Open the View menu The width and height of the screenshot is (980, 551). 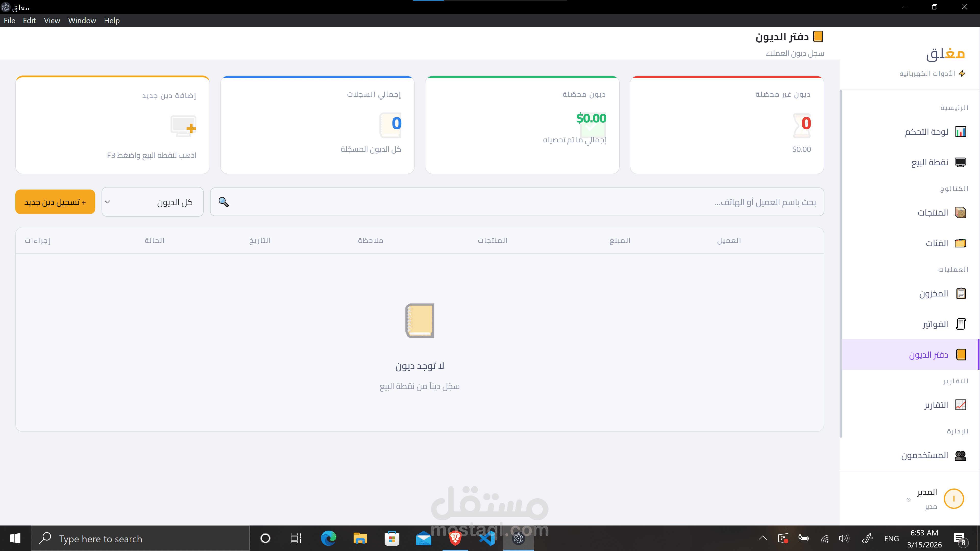[x=52, y=20]
